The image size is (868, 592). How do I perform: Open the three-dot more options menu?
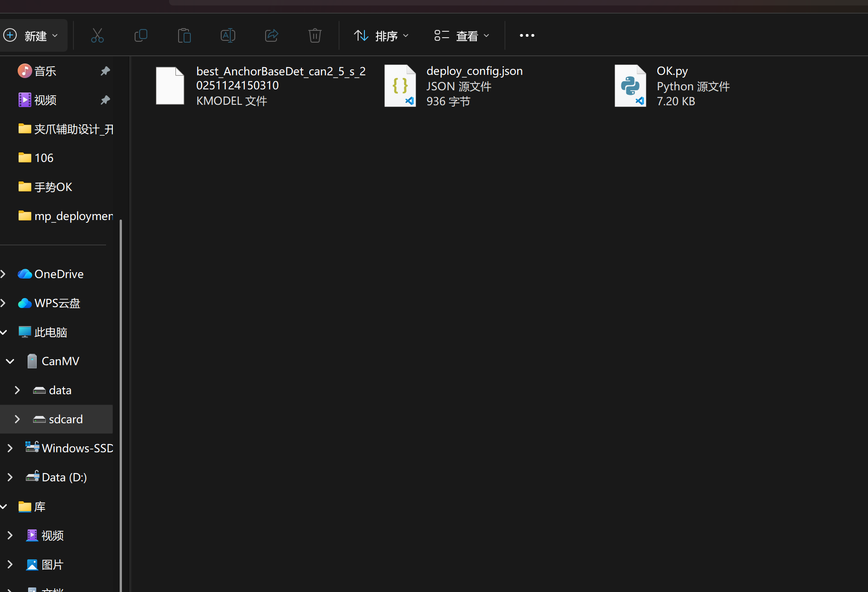pos(527,35)
